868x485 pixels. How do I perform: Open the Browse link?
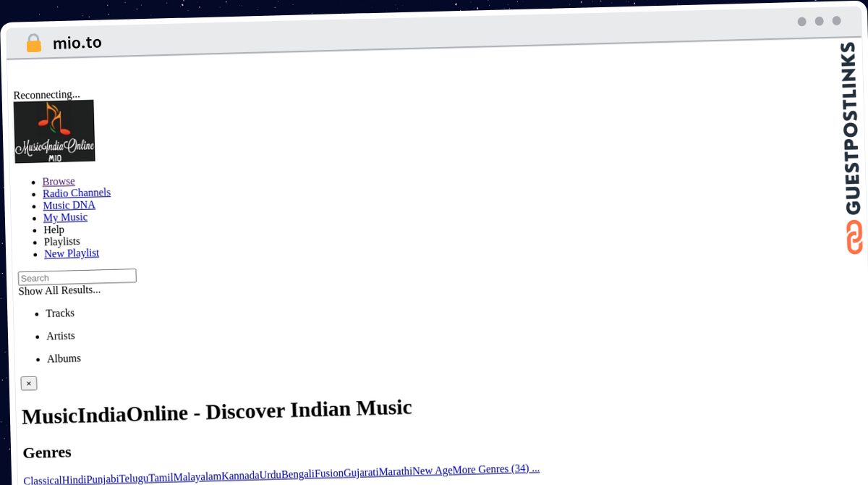click(x=59, y=181)
